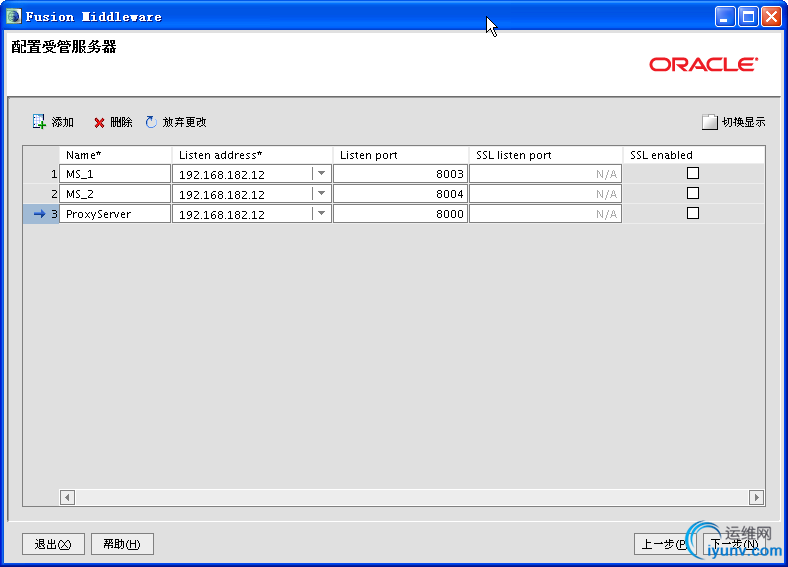Click listen port field showing 8000

pyautogui.click(x=401, y=214)
